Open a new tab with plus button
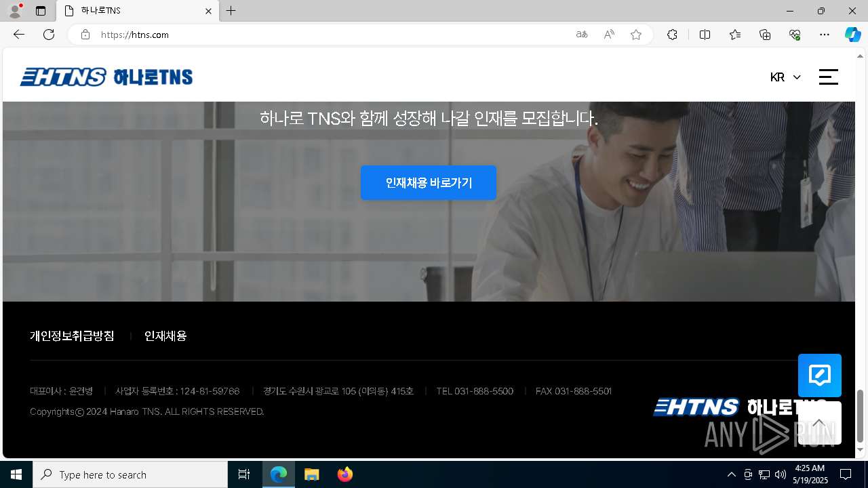 point(231,11)
